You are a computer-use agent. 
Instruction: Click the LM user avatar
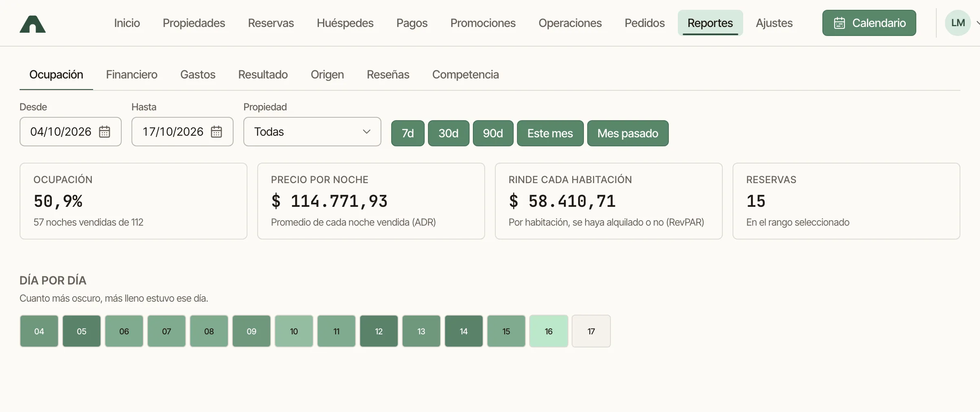[958, 23]
